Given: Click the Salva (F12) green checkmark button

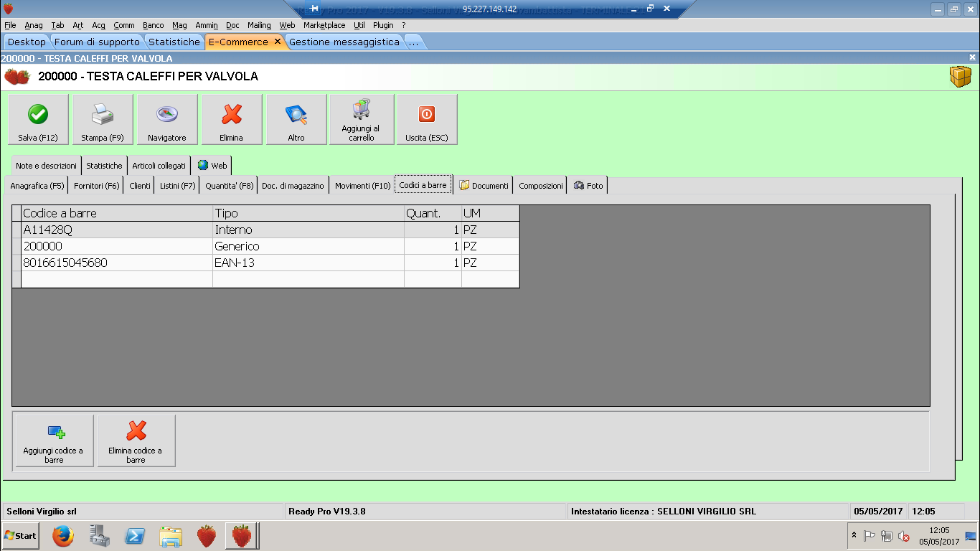Looking at the screenshot, I should [38, 120].
